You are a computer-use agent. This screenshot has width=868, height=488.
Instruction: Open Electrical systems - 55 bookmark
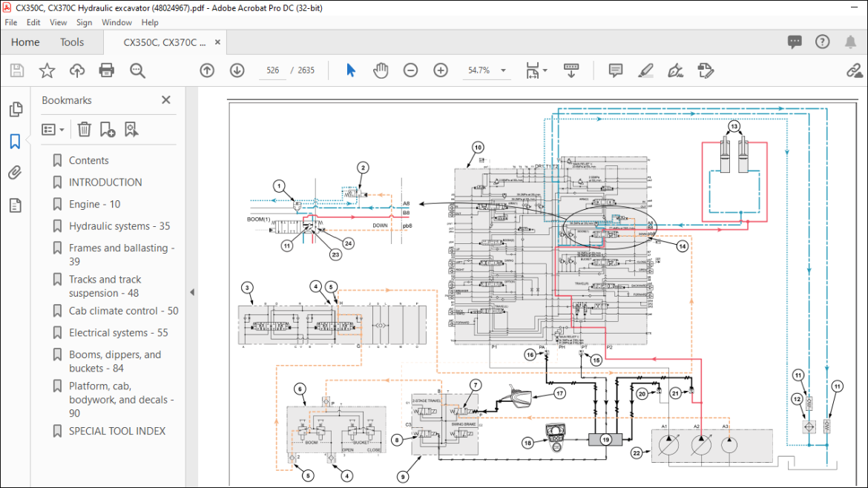pos(118,332)
